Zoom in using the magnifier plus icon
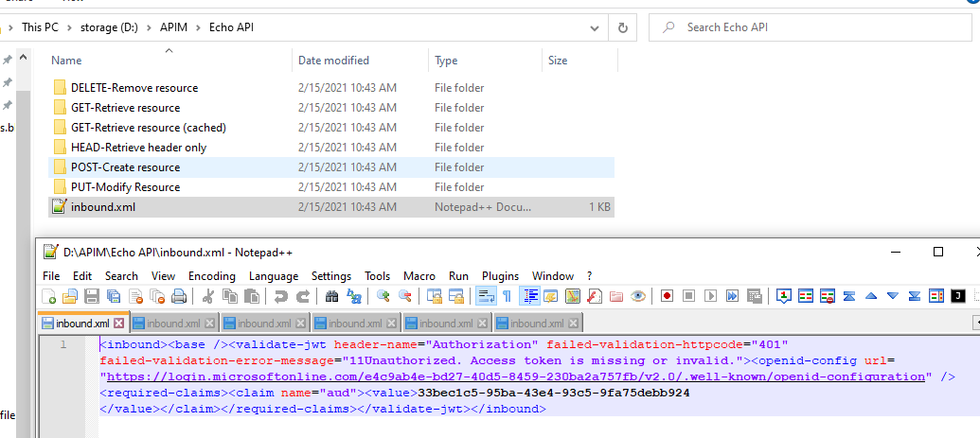 click(x=383, y=296)
